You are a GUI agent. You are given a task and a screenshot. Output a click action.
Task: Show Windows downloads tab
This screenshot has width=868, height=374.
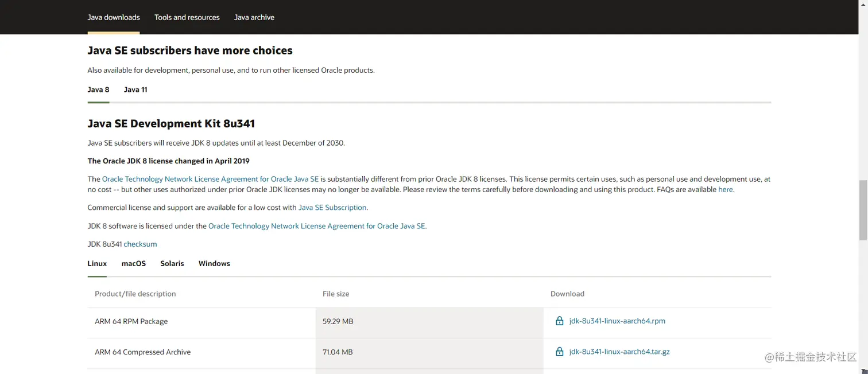click(214, 263)
